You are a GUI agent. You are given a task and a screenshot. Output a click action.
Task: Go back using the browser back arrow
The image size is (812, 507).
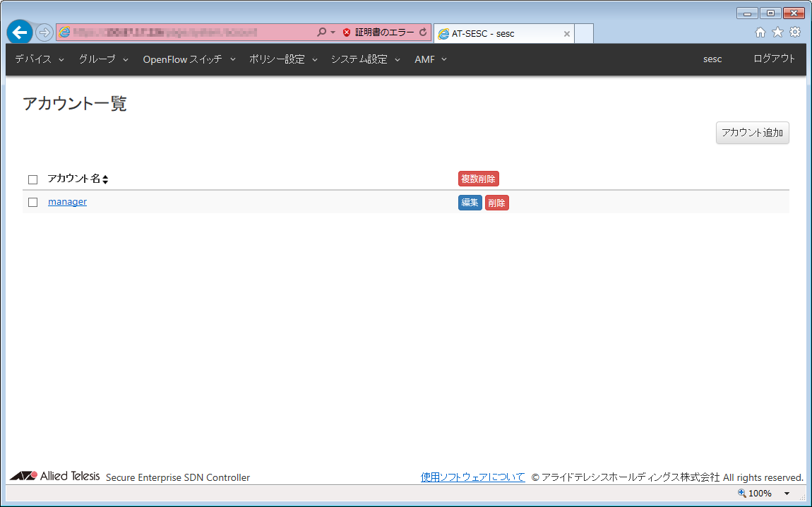coord(20,32)
